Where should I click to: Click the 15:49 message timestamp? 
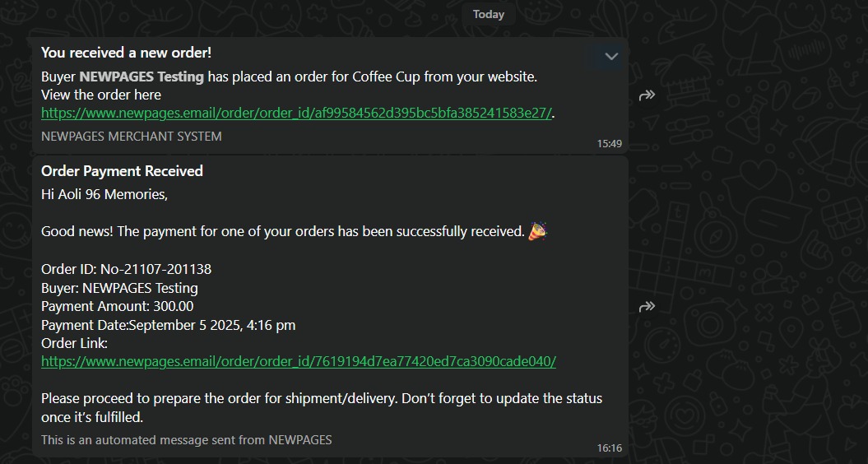click(x=609, y=144)
